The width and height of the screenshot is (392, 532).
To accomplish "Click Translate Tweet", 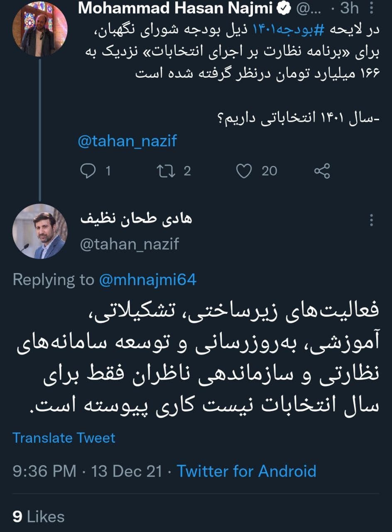I will [x=64, y=438].
